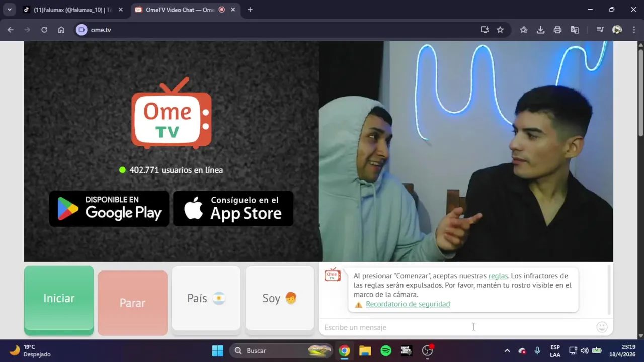Change the ESP LAA keyboard language
The image size is (644, 362).
tap(555, 351)
